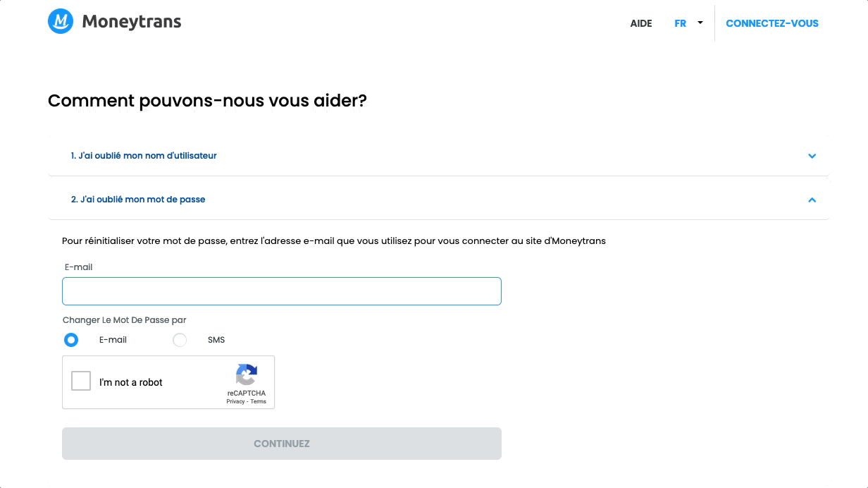Open reCAPTCHA Privacy link
Image resolution: width=868 pixels, height=488 pixels.
(x=235, y=401)
